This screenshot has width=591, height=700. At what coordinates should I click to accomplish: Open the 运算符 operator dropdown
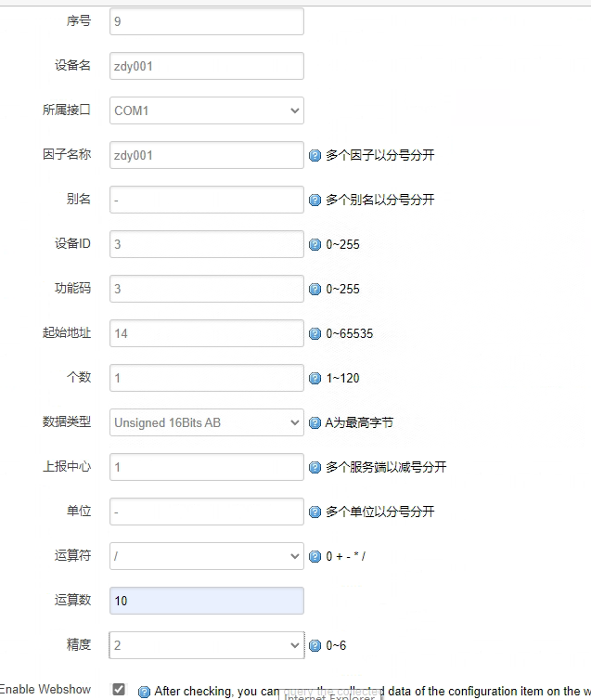tap(206, 556)
